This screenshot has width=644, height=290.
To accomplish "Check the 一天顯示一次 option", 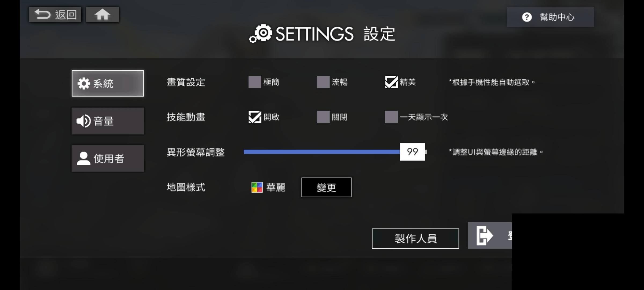I will tap(391, 117).
